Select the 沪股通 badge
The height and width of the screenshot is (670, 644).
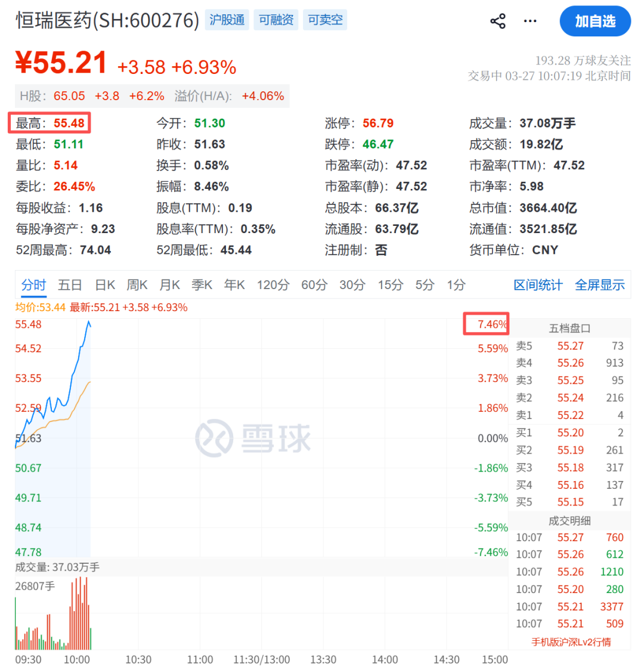[227, 20]
